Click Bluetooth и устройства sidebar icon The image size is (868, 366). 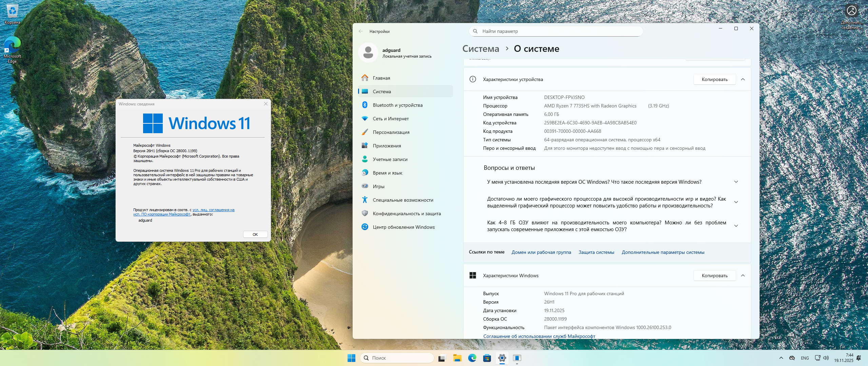(x=365, y=105)
